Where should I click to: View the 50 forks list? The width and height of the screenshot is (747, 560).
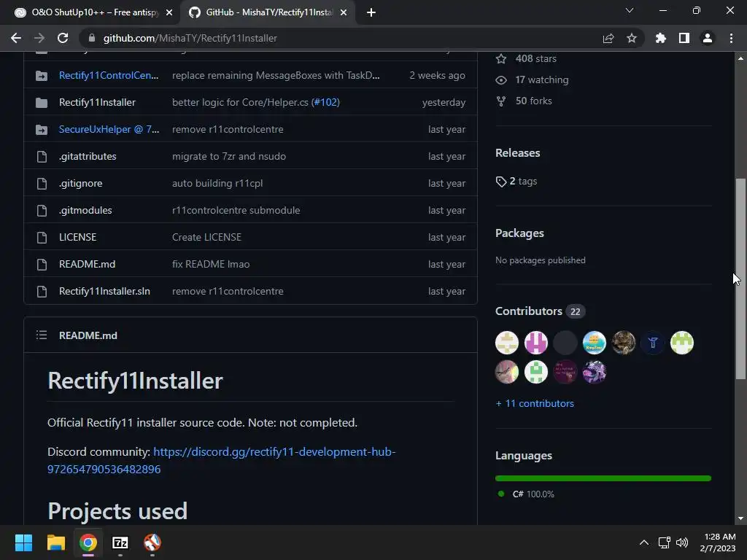click(x=524, y=101)
